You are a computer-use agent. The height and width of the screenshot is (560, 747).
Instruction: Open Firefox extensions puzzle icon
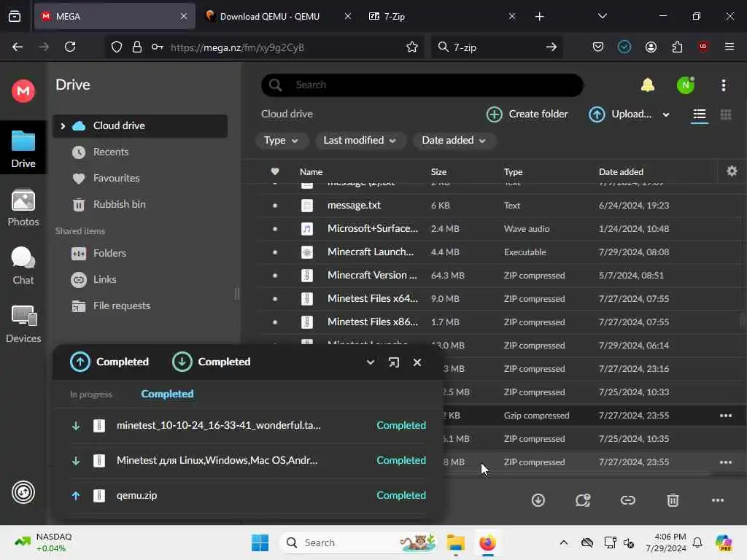pos(677,47)
